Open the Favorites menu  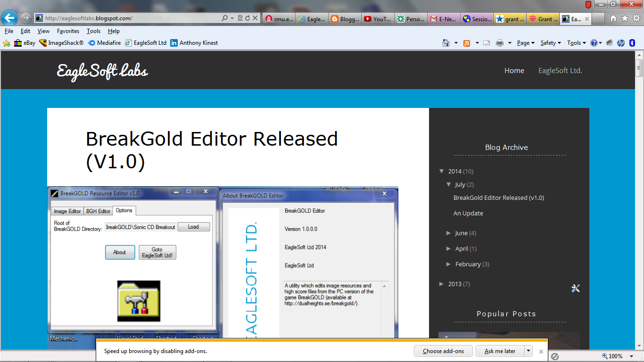(x=68, y=31)
